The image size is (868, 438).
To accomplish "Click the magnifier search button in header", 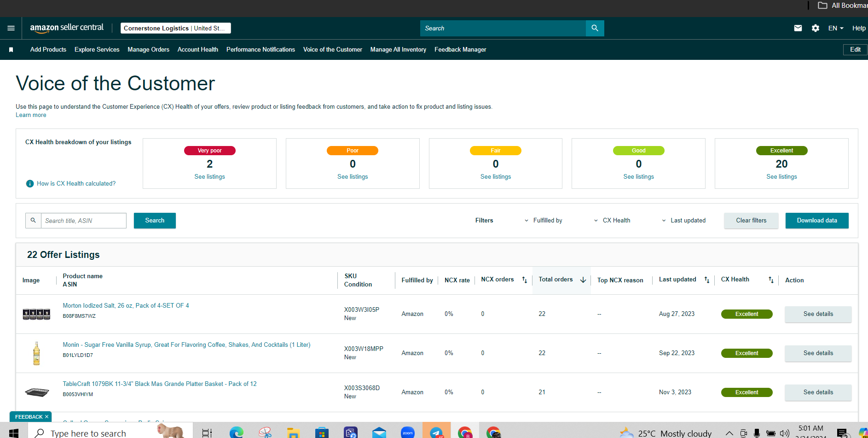I will [595, 28].
